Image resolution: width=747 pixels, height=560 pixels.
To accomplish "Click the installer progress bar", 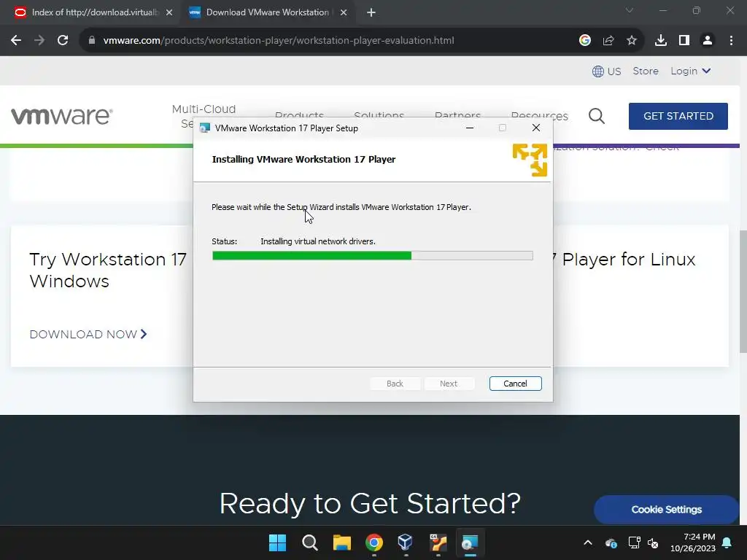I will [x=373, y=256].
